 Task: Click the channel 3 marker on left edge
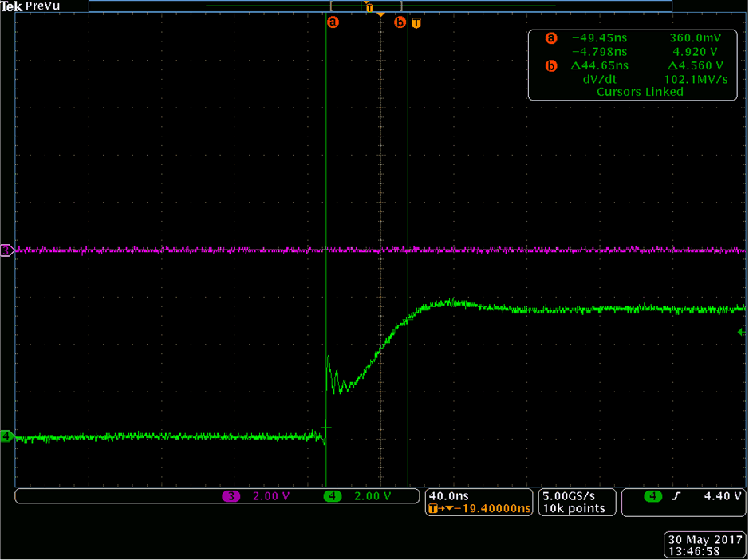pos(6,250)
